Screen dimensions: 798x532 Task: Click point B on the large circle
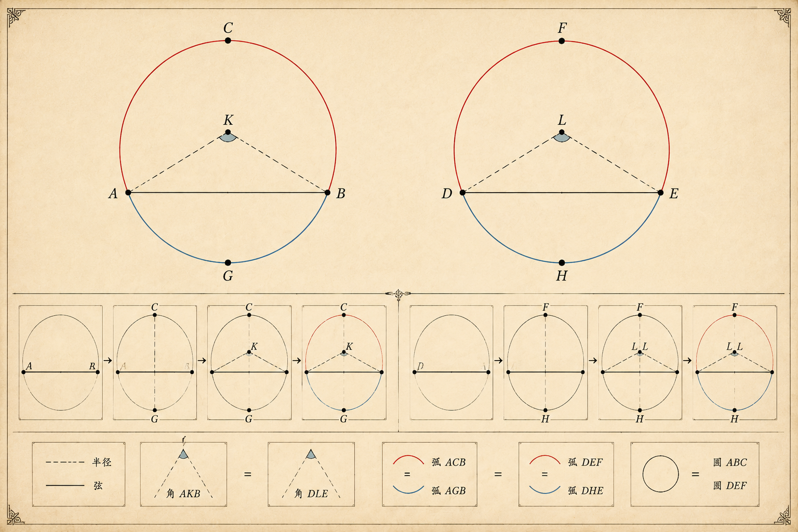(x=327, y=193)
